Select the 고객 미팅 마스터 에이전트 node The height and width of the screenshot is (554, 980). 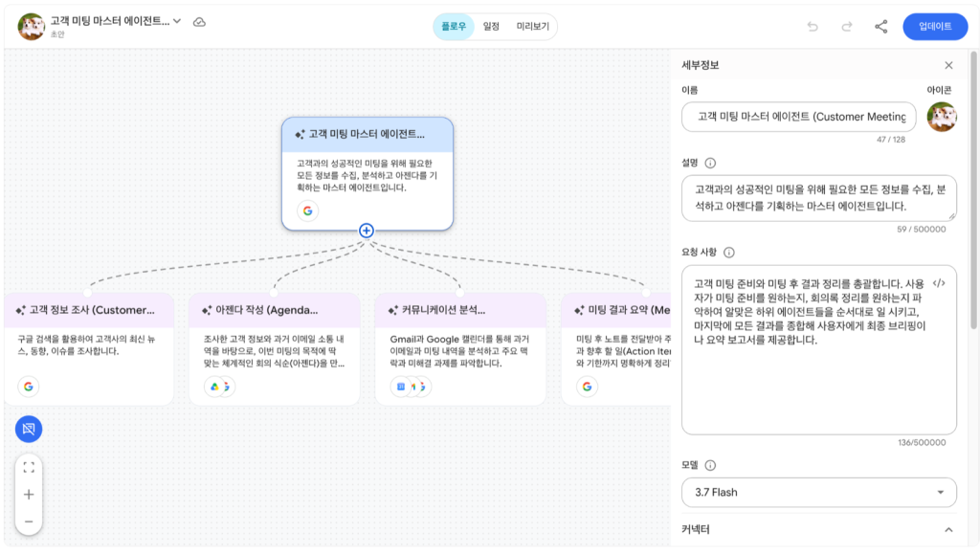coord(367,173)
